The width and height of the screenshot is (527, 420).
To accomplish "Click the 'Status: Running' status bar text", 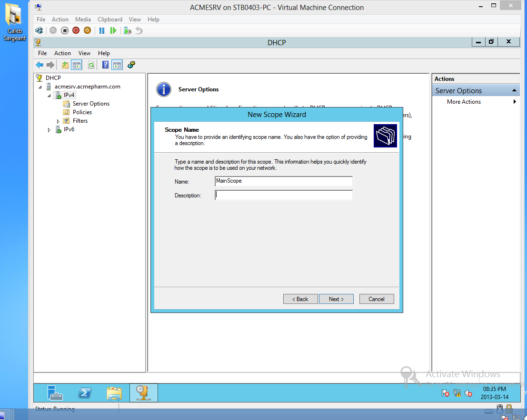I will [55, 409].
